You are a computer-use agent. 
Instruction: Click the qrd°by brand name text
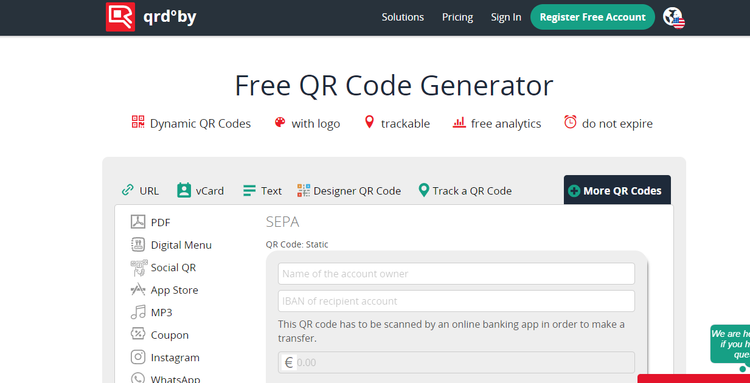pyautogui.click(x=170, y=17)
